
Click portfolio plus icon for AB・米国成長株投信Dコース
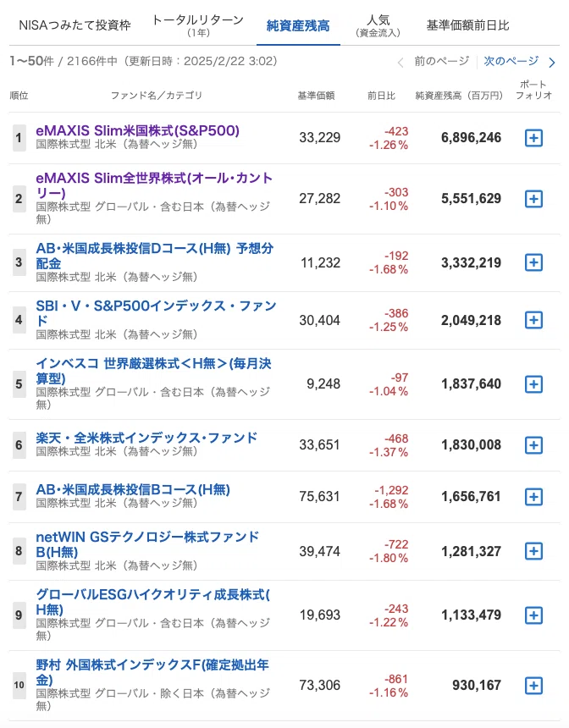coord(533,262)
